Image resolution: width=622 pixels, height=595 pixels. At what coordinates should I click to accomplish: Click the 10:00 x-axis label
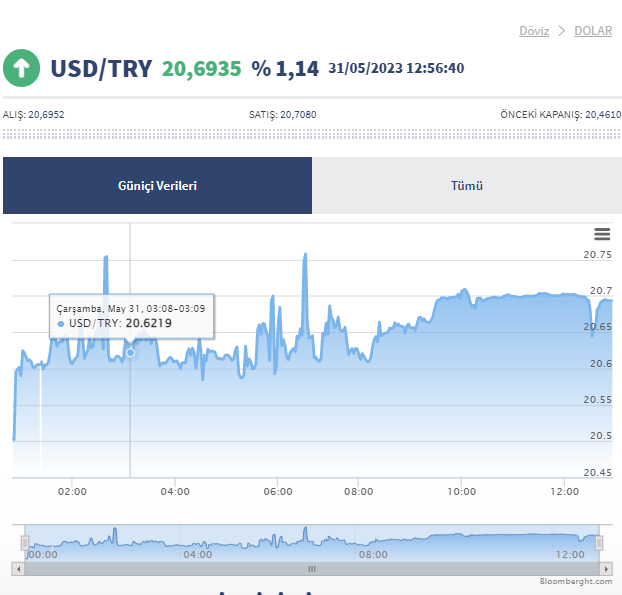[x=462, y=492]
